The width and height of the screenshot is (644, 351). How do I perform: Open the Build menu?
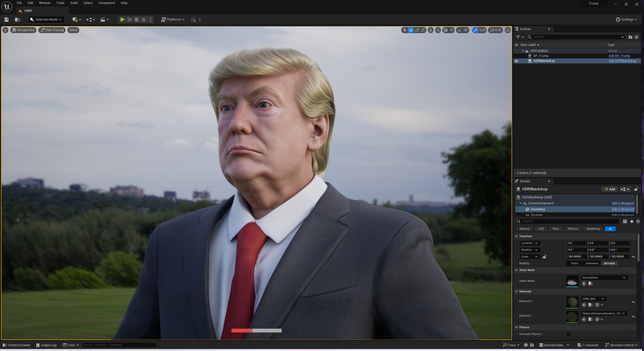click(x=74, y=3)
